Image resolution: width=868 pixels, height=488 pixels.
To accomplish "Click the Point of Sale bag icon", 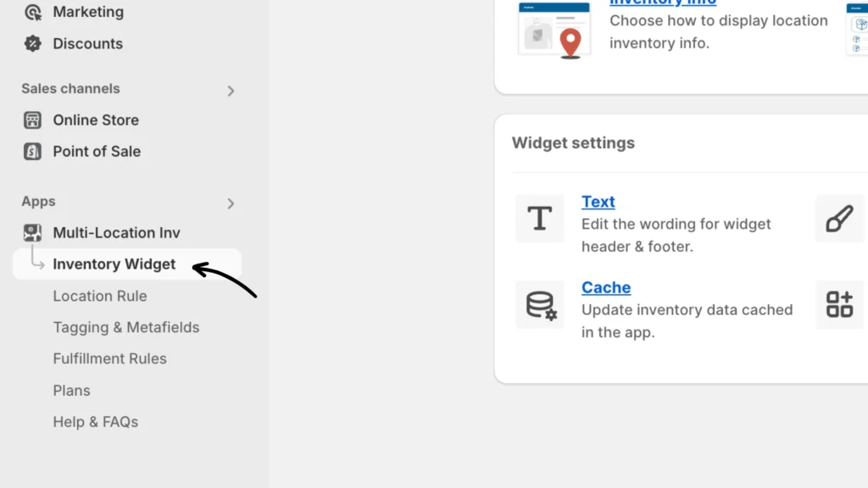I will pos(33,152).
